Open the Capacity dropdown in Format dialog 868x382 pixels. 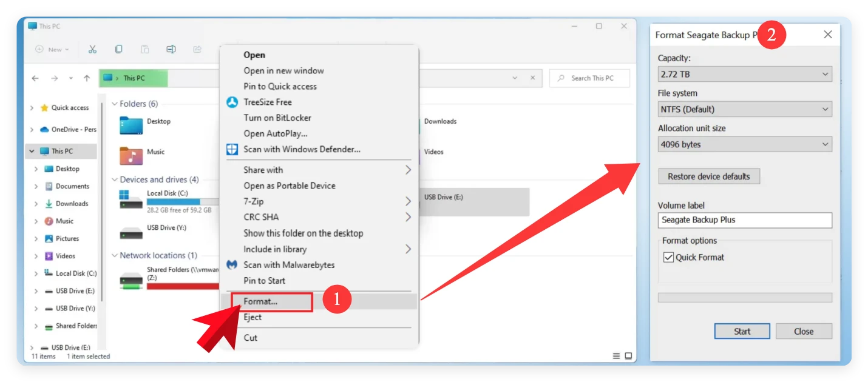point(745,74)
